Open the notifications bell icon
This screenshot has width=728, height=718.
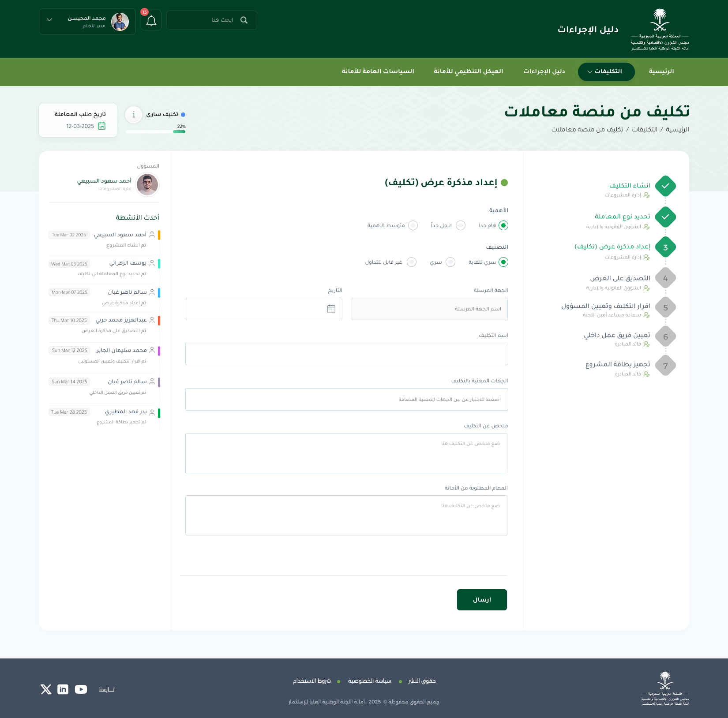tap(151, 21)
